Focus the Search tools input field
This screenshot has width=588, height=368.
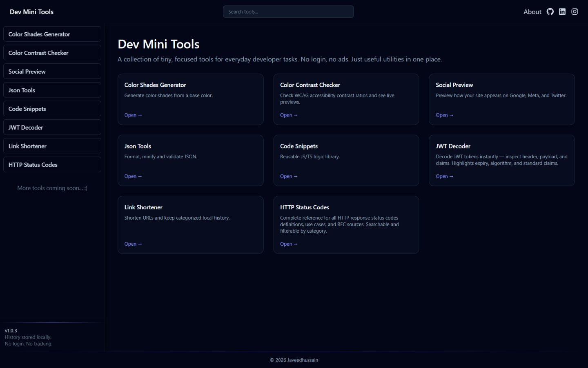(x=288, y=11)
